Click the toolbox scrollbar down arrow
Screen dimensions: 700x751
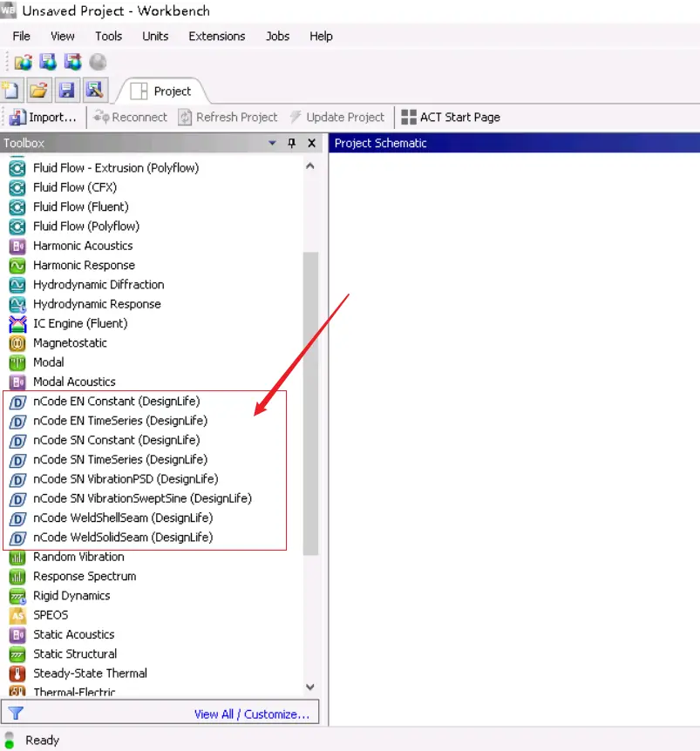[310, 687]
